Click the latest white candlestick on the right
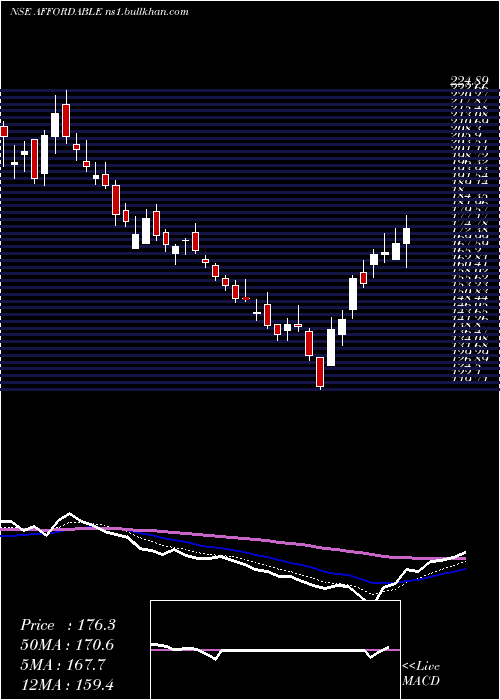This screenshot has width=500, height=700. pyautogui.click(x=406, y=242)
